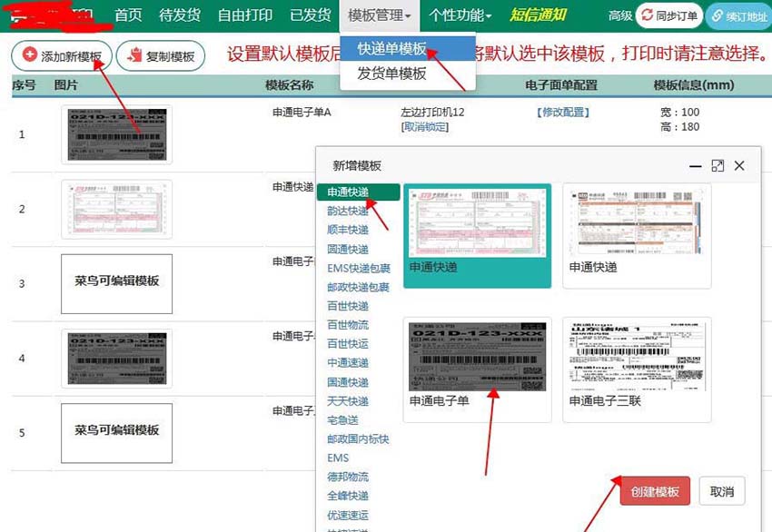Select 德邦物流 in the courier list
The image size is (772, 532).
pyautogui.click(x=348, y=477)
